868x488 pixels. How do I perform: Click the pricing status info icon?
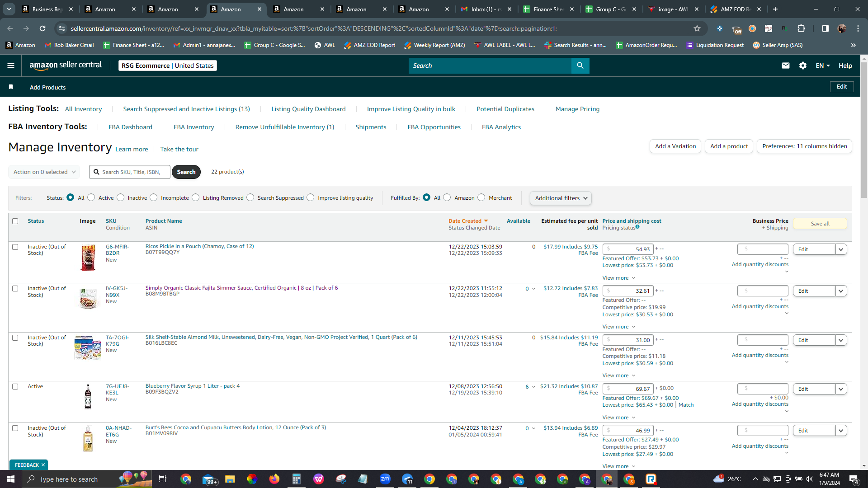(637, 227)
